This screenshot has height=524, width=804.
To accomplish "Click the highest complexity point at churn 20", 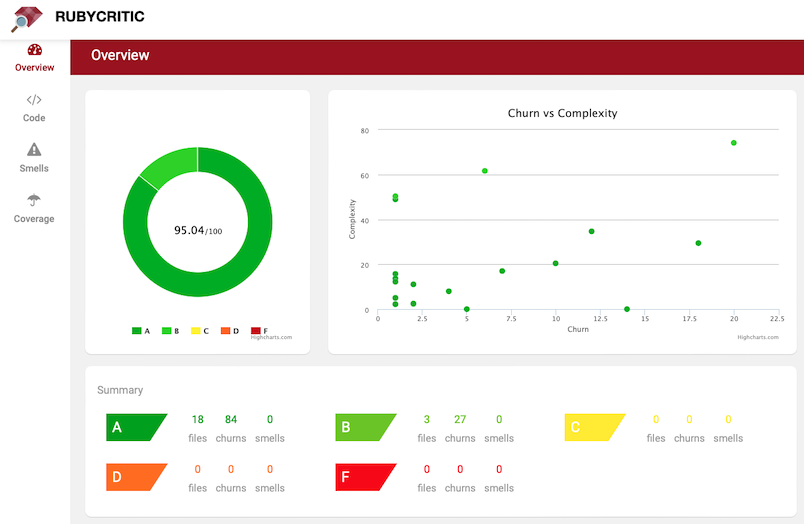I will tap(733, 143).
